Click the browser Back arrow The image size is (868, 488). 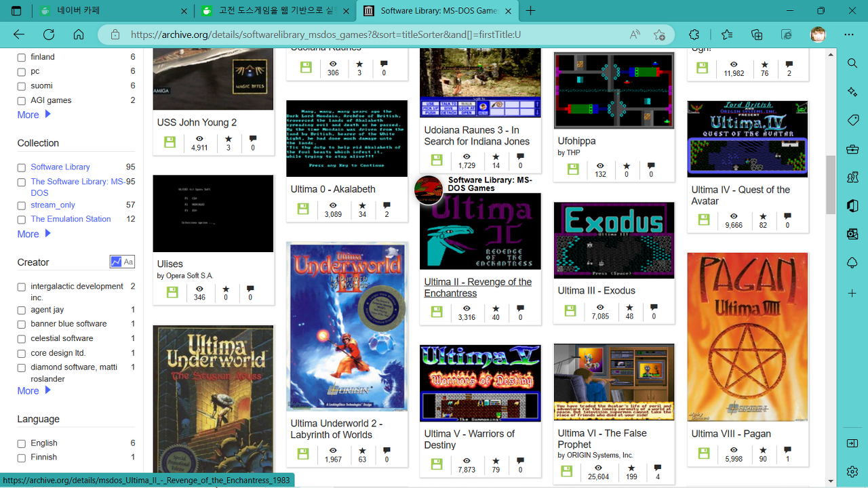(x=19, y=35)
